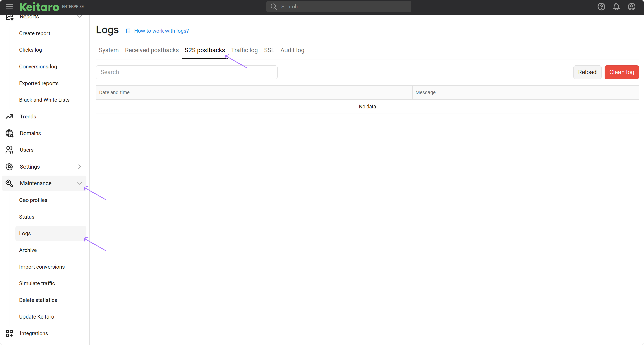The image size is (644, 345).
Task: Open the user profile icon
Action: point(631,7)
